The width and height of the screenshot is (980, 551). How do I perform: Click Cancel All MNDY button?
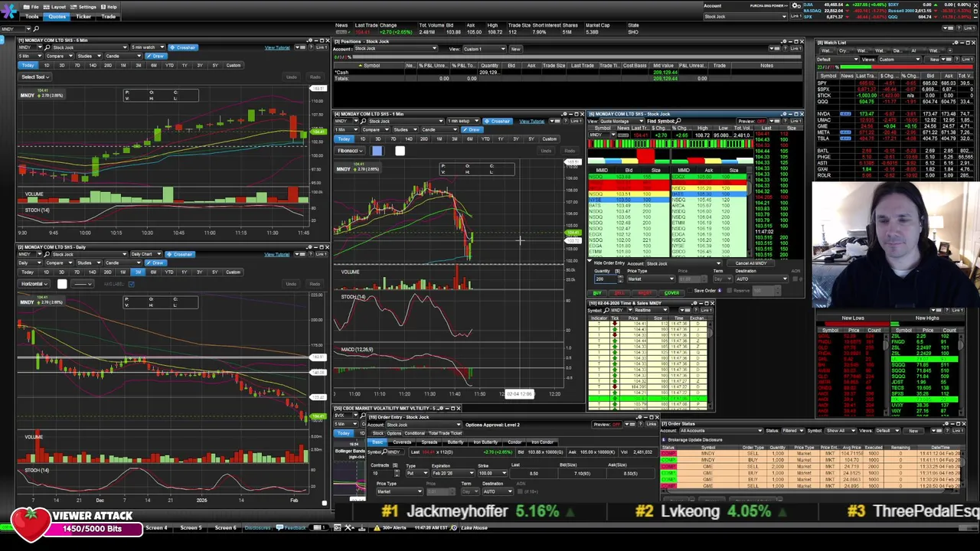(750, 263)
